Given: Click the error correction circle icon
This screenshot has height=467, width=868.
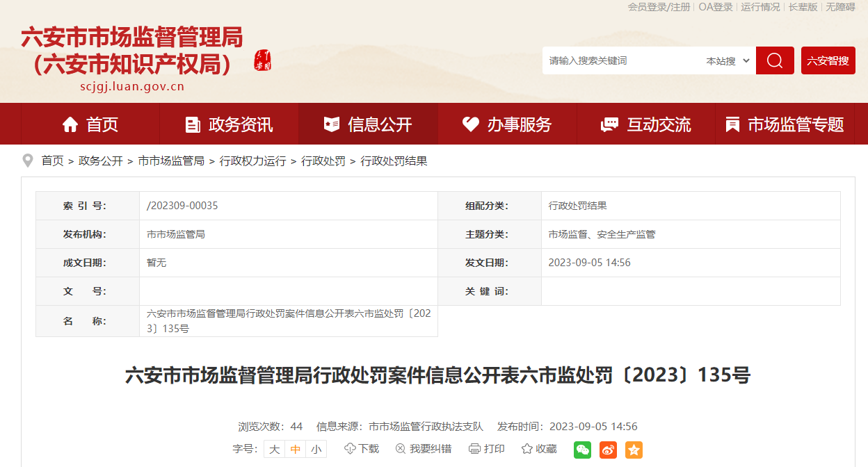Looking at the screenshot, I should [x=401, y=449].
